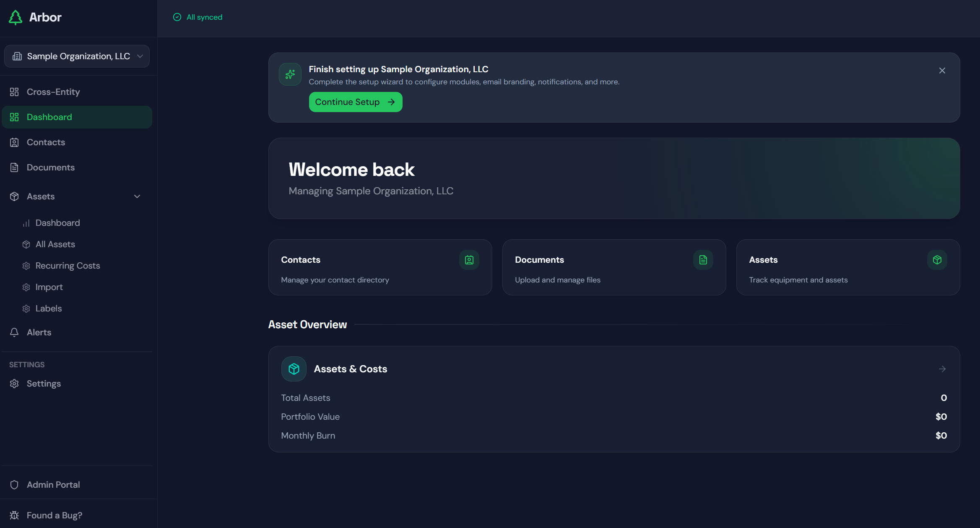980x528 pixels.
Task: Collapse the Assets sidebar section chevron
Action: [x=137, y=196]
